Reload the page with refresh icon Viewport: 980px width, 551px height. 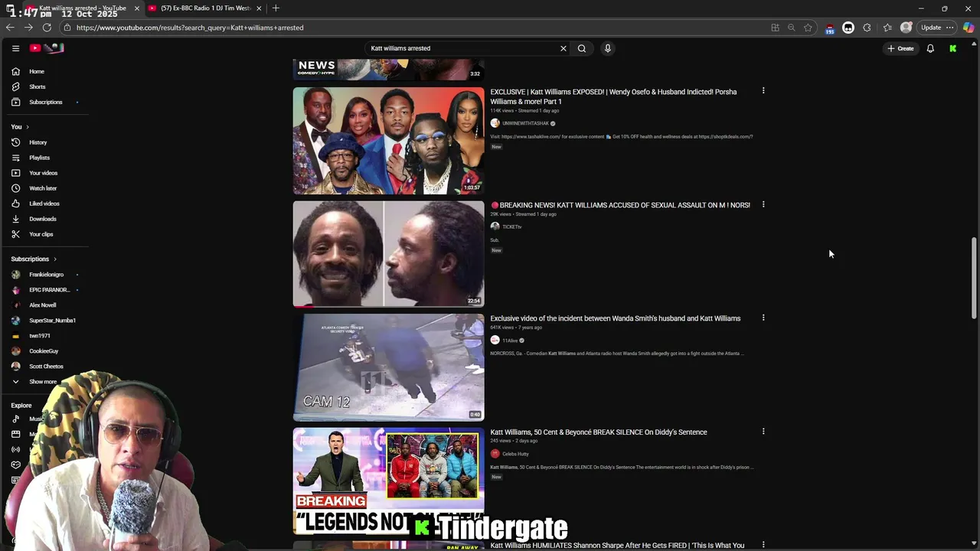click(47, 28)
